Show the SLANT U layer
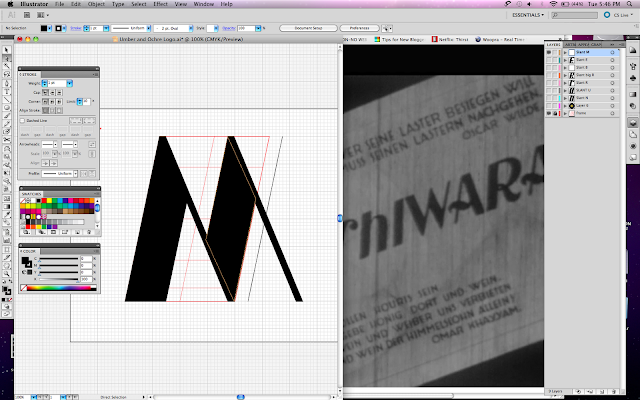The height and width of the screenshot is (400, 640). pyautogui.click(x=549, y=90)
